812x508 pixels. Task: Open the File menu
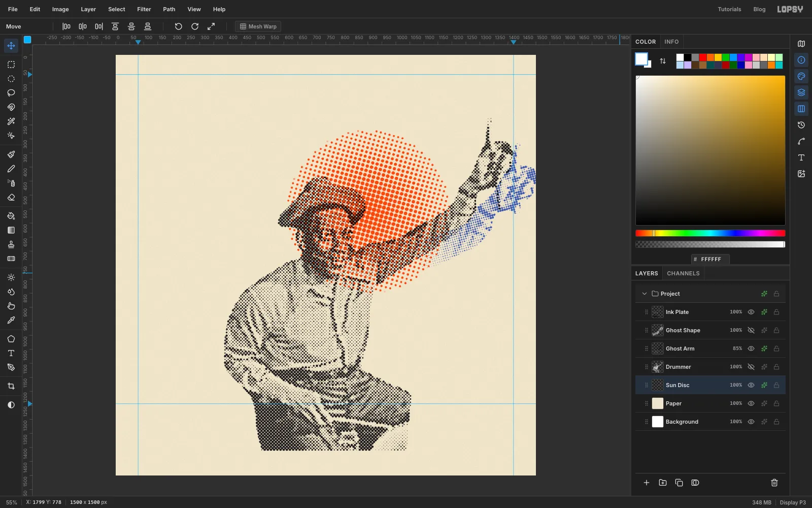tap(13, 9)
